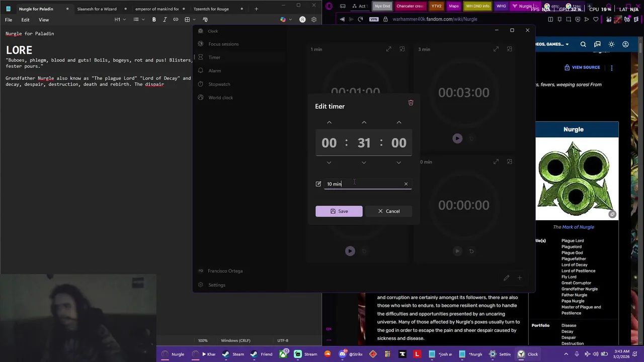Open Notepad Edit menu
Screen dimensions: 644x362
[25, 20]
